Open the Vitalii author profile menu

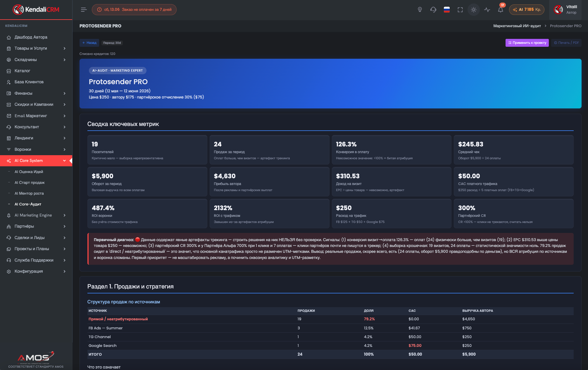(x=565, y=10)
